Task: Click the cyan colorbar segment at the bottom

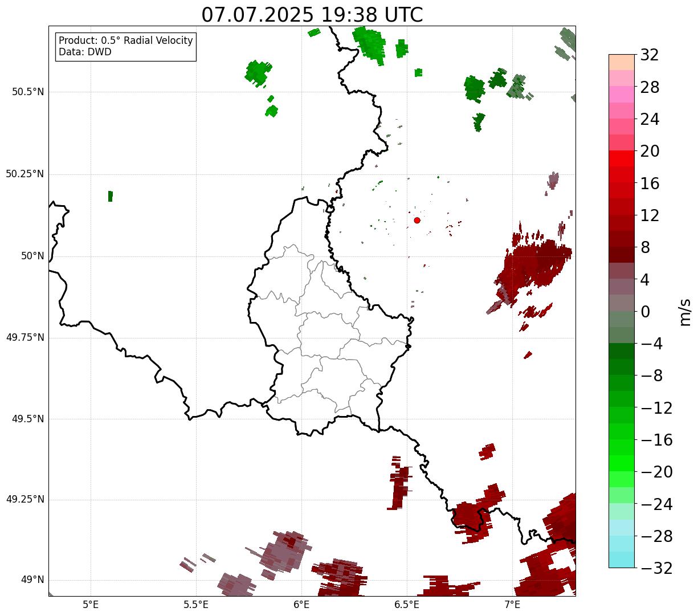Action: click(622, 560)
